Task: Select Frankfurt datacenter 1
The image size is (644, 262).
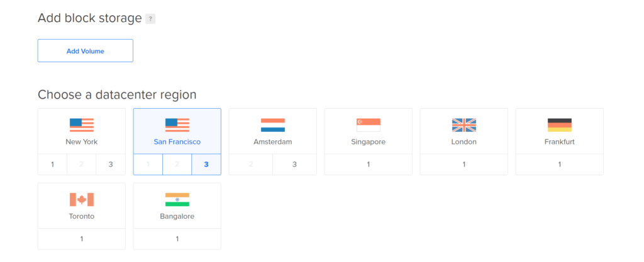Action: 559,165
